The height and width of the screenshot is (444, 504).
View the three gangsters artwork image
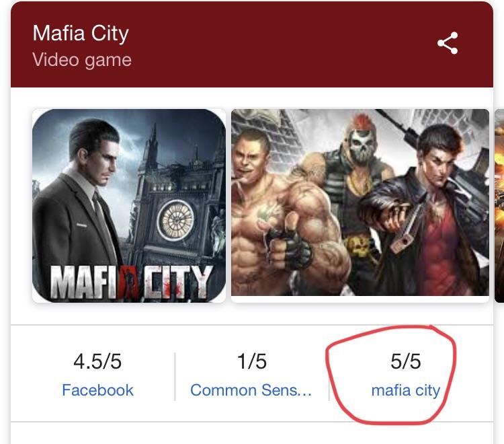coord(360,202)
